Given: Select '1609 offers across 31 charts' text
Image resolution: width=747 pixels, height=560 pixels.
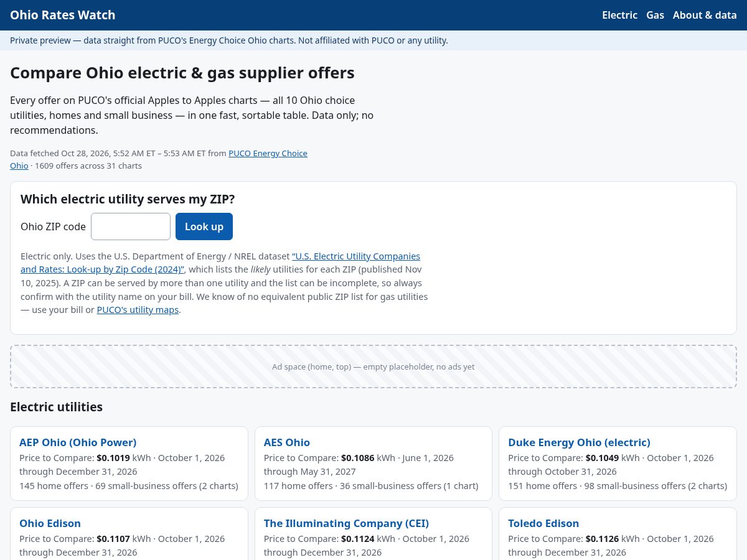Looking at the screenshot, I should pyautogui.click(x=88, y=166).
